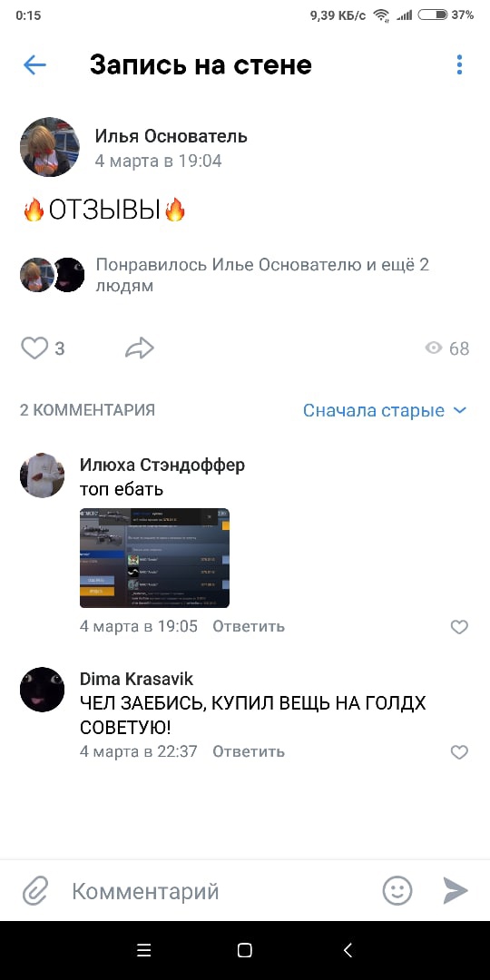This screenshot has width=490, height=980.
Task: Open the Сначала старые sort dropdown
Action: tap(385, 411)
